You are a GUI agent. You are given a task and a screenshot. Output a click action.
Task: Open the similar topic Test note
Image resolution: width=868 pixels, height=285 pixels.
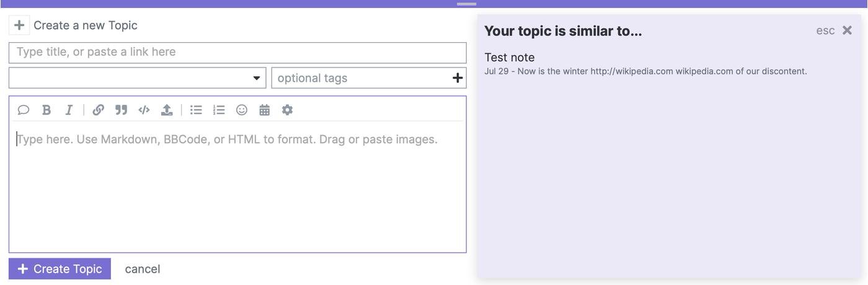[x=509, y=58]
